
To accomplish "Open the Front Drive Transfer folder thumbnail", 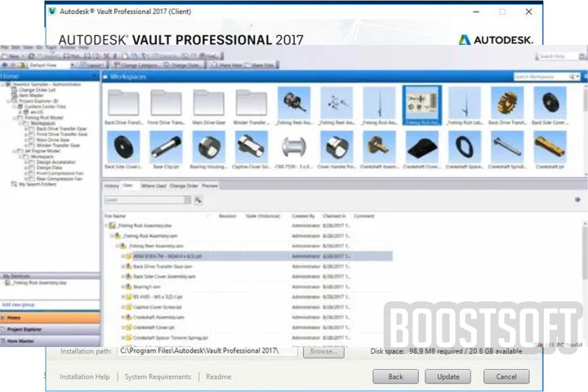I will [x=166, y=102].
